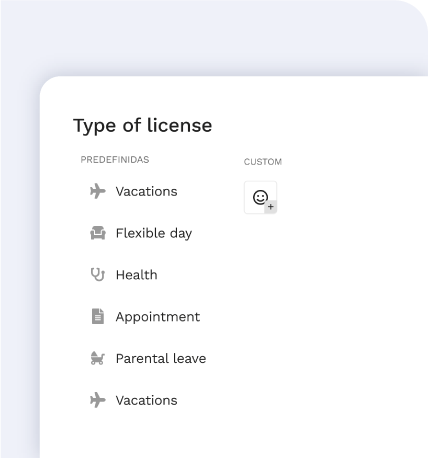Click the small plus badge on the smiley
This screenshot has width=429, height=459.
click(271, 207)
